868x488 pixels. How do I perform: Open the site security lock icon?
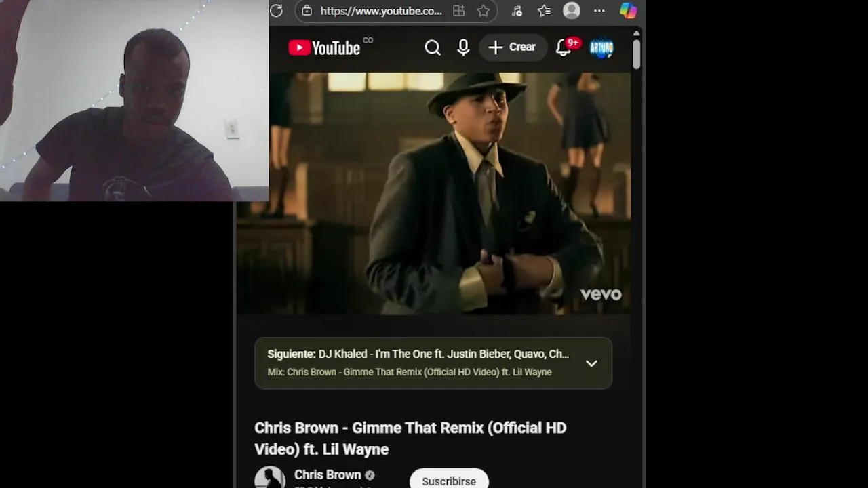point(307,11)
